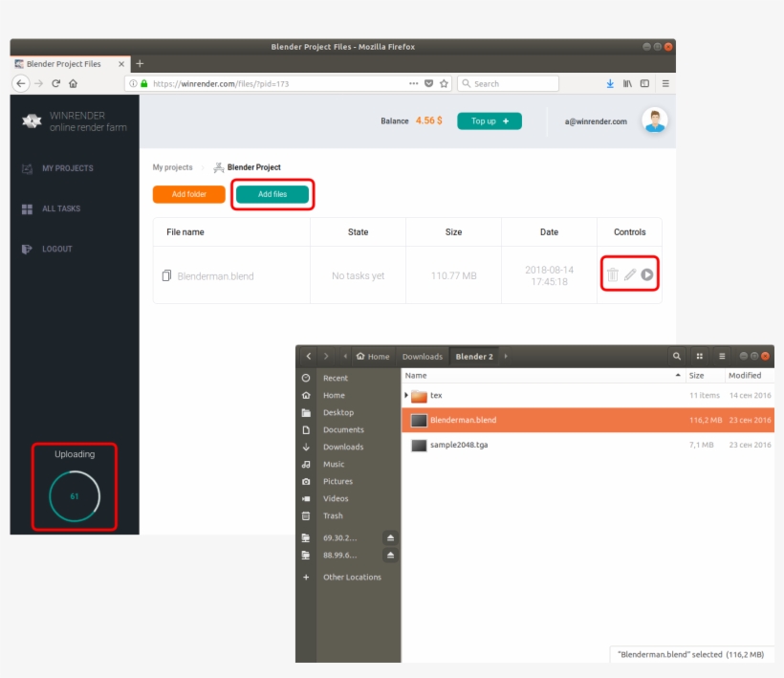This screenshot has width=784, height=678.
Task: Eject the 88.99.6... network mount
Action: click(390, 555)
